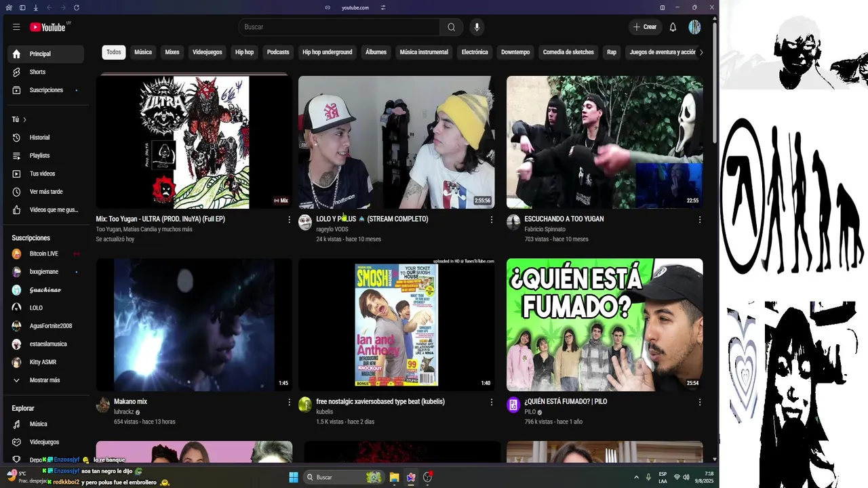Reload the page from browser toolbar

click(x=76, y=7)
